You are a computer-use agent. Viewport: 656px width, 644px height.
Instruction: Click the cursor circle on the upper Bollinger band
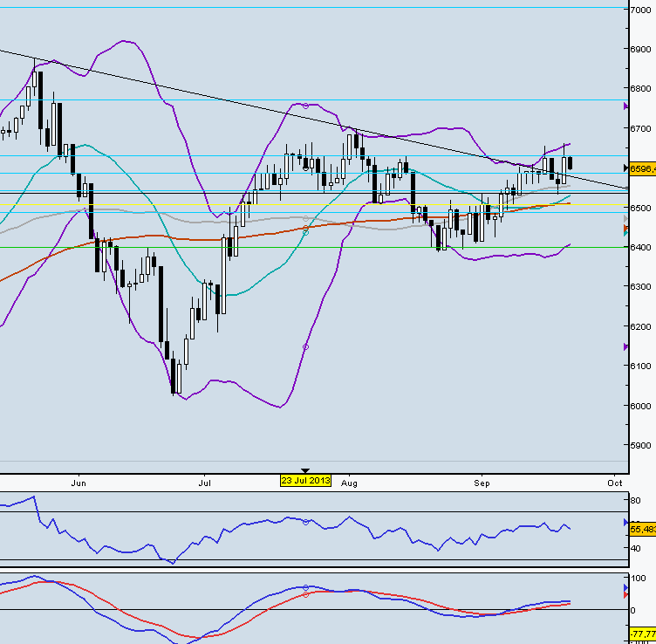point(306,106)
